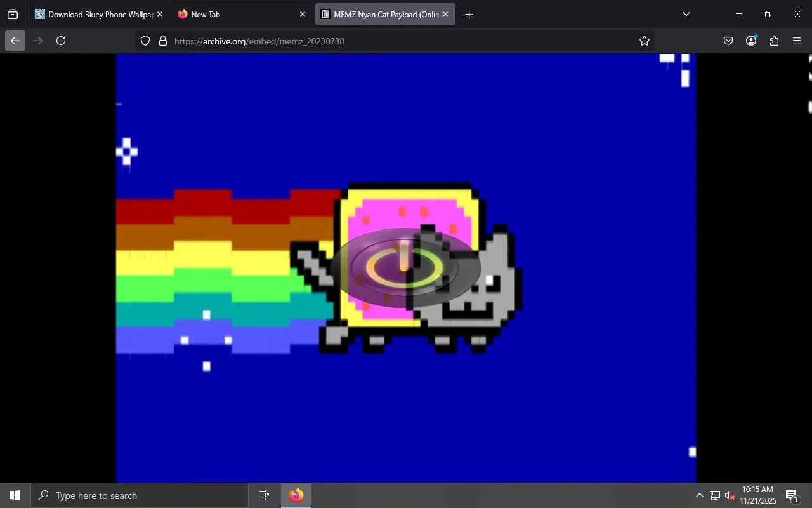The width and height of the screenshot is (812, 508).
Task: Open Firefox account menu
Action: click(x=751, y=41)
